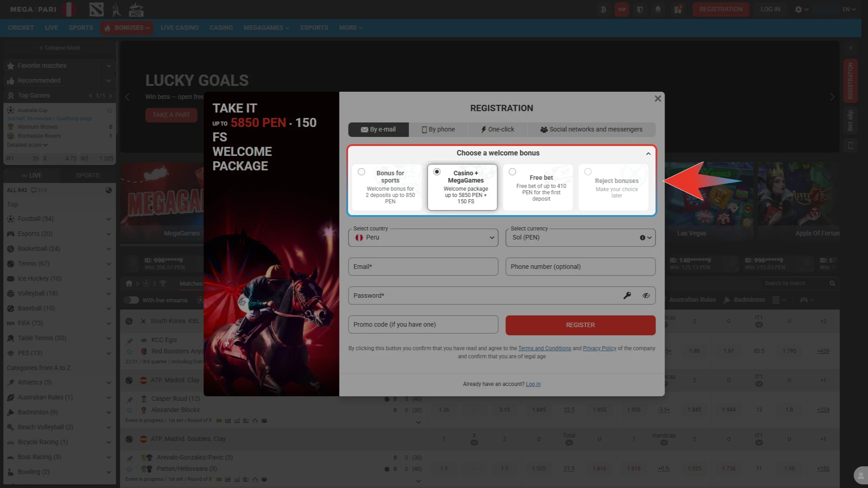Click the globe icon next to ALL 842
This screenshot has height=488, width=868.
click(108, 190)
